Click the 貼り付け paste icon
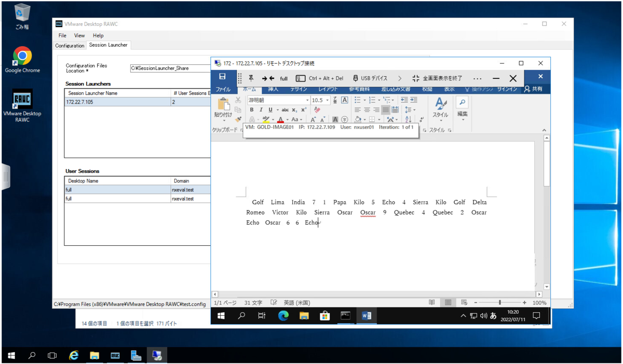The width and height of the screenshot is (623, 364). [223, 104]
